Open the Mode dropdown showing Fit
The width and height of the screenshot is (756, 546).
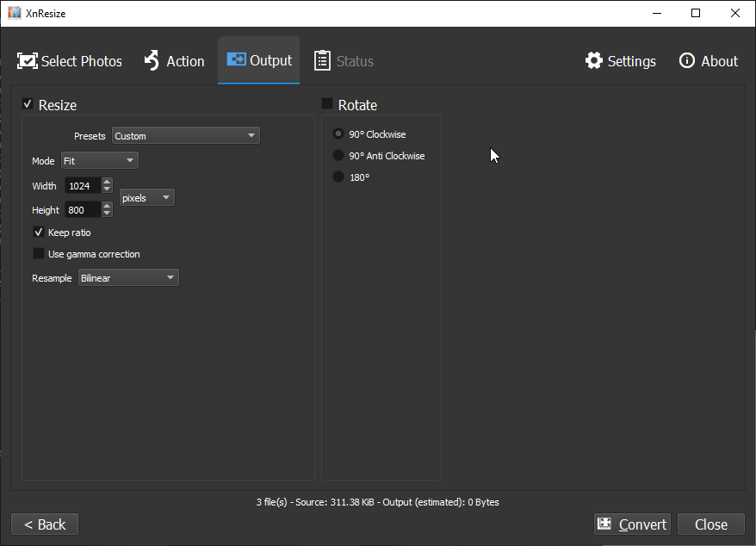[x=99, y=159]
